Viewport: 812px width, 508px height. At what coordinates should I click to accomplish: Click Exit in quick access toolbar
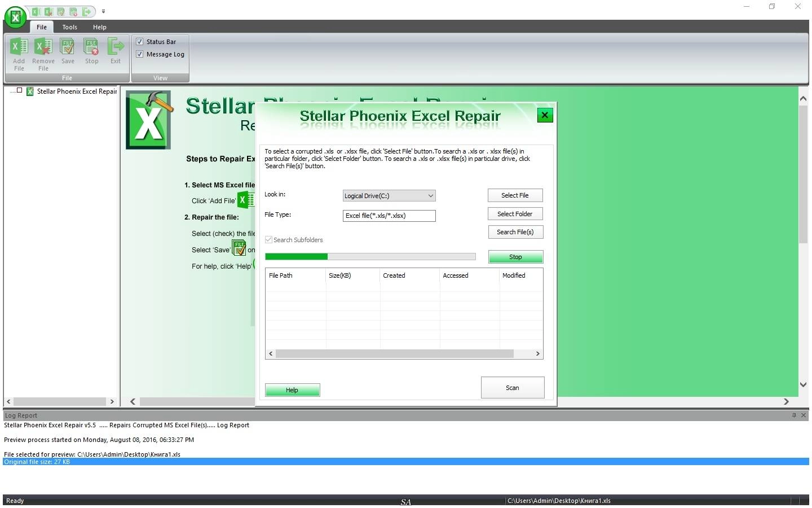pyautogui.click(x=86, y=11)
